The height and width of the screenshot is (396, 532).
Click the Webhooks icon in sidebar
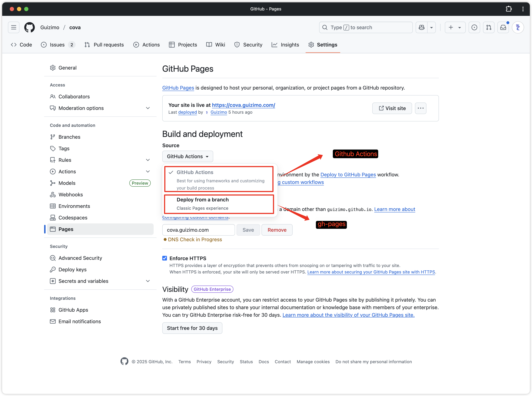[53, 194]
